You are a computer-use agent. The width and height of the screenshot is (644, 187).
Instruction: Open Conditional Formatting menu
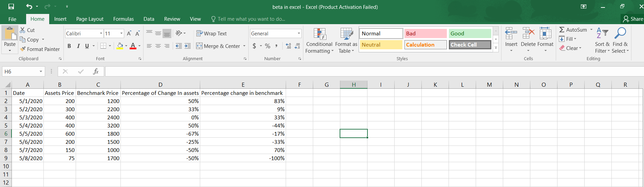pyautogui.click(x=319, y=40)
